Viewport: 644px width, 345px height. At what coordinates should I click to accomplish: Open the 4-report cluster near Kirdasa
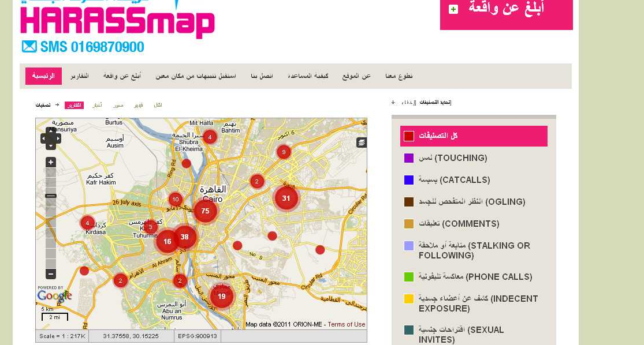tap(87, 223)
